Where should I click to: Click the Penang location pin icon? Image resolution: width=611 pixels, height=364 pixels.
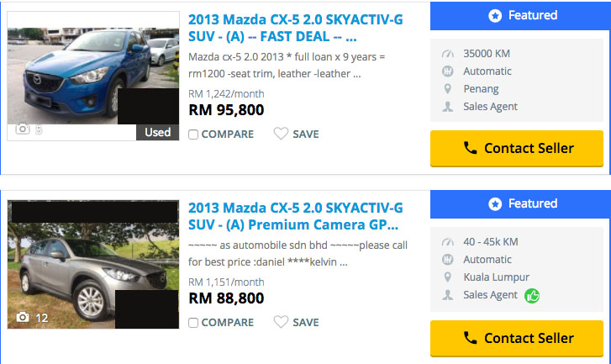pos(448,89)
